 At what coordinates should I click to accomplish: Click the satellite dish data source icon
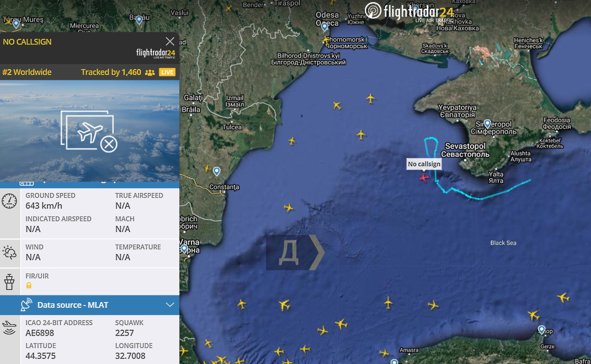(x=26, y=305)
